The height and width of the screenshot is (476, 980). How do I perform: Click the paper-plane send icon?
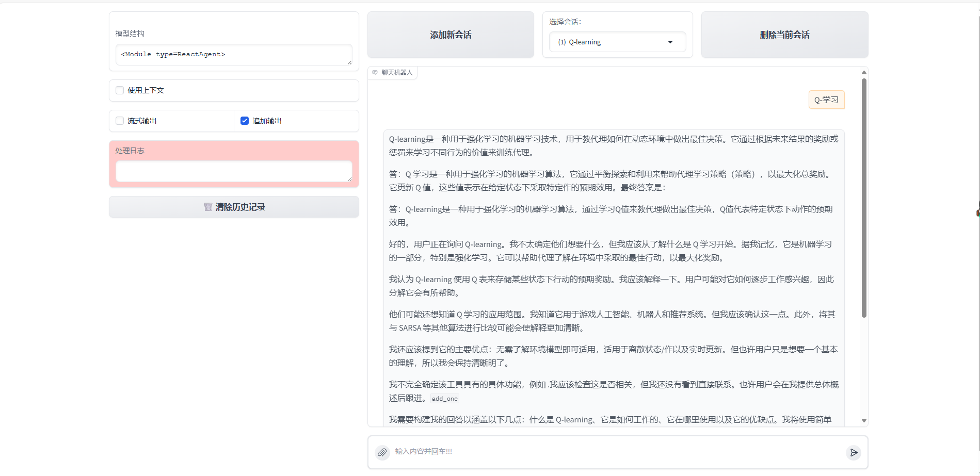pyautogui.click(x=854, y=452)
